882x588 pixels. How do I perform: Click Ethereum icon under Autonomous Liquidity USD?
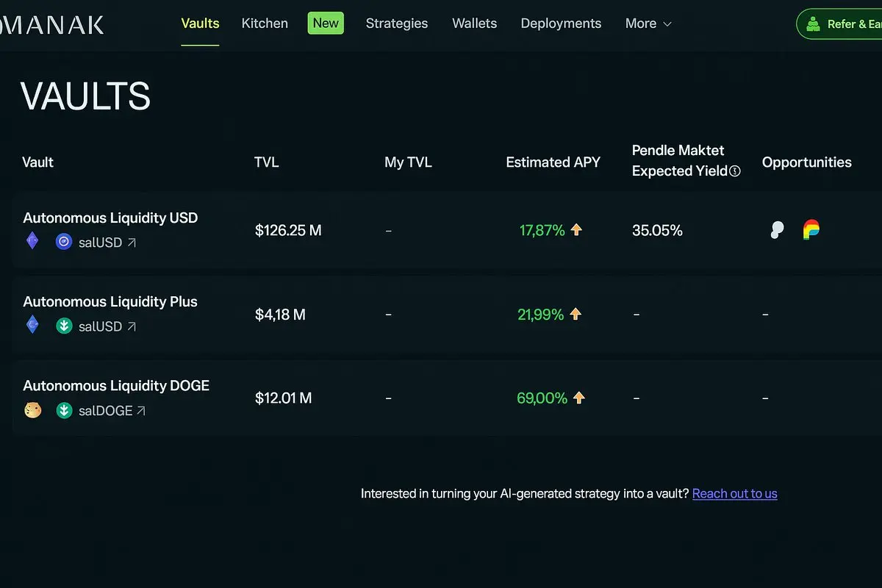pos(32,241)
